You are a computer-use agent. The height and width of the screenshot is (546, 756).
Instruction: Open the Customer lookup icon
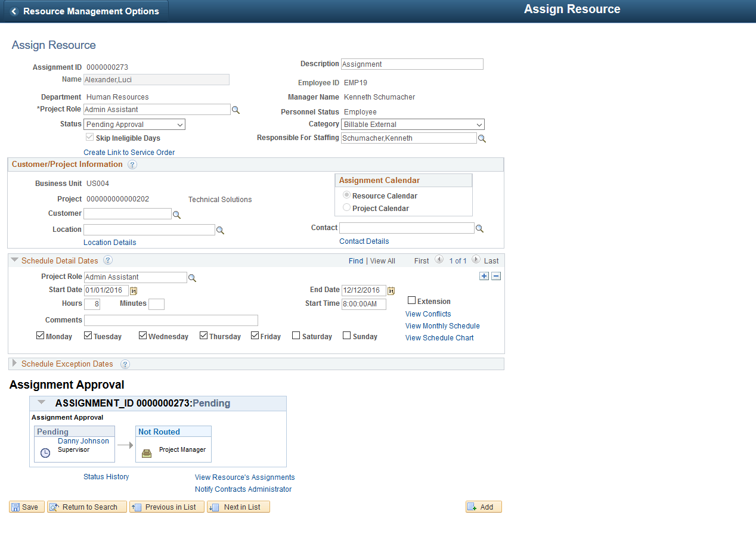click(176, 213)
